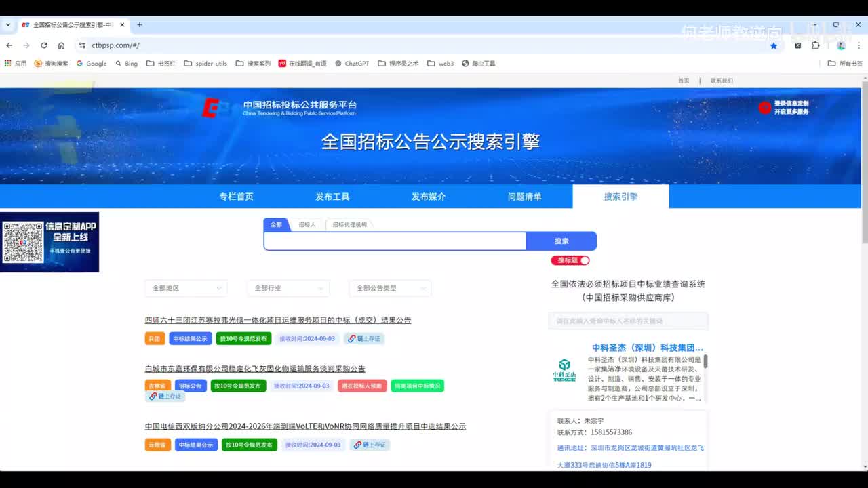This screenshot has height=488, width=868.
Task: Click the company description scrollbar
Action: (705, 361)
